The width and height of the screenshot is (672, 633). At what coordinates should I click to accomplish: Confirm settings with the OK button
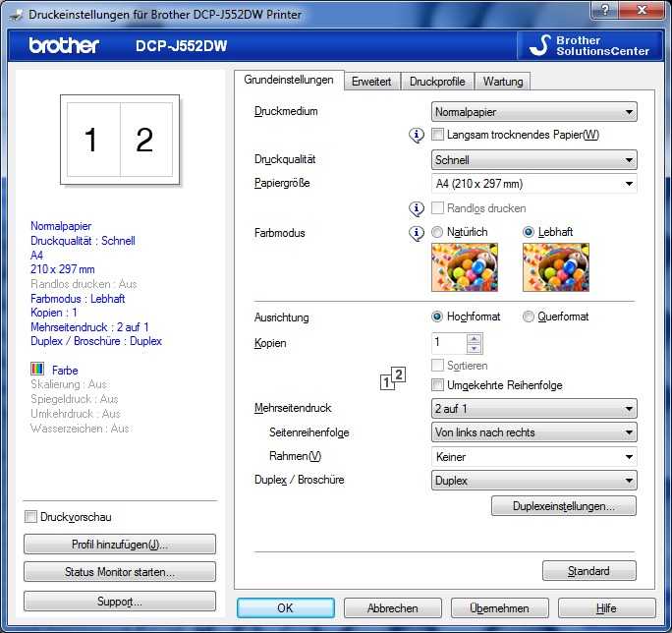[286, 608]
